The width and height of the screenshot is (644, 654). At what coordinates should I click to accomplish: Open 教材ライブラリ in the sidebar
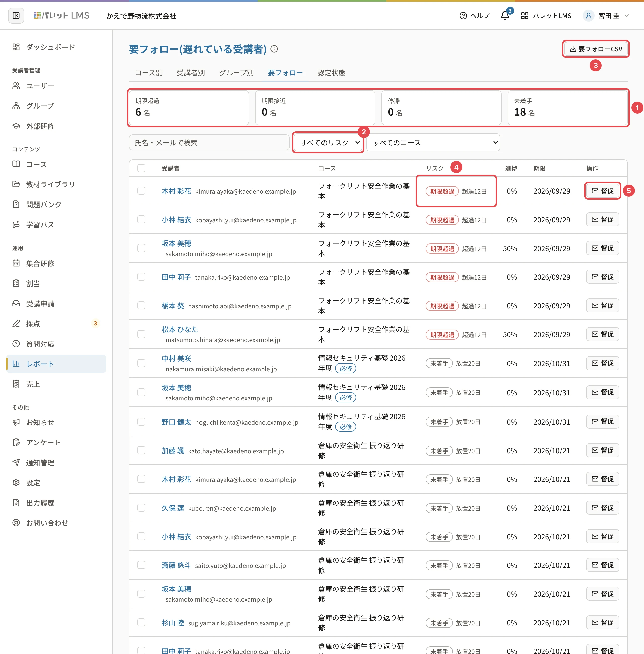(56, 184)
